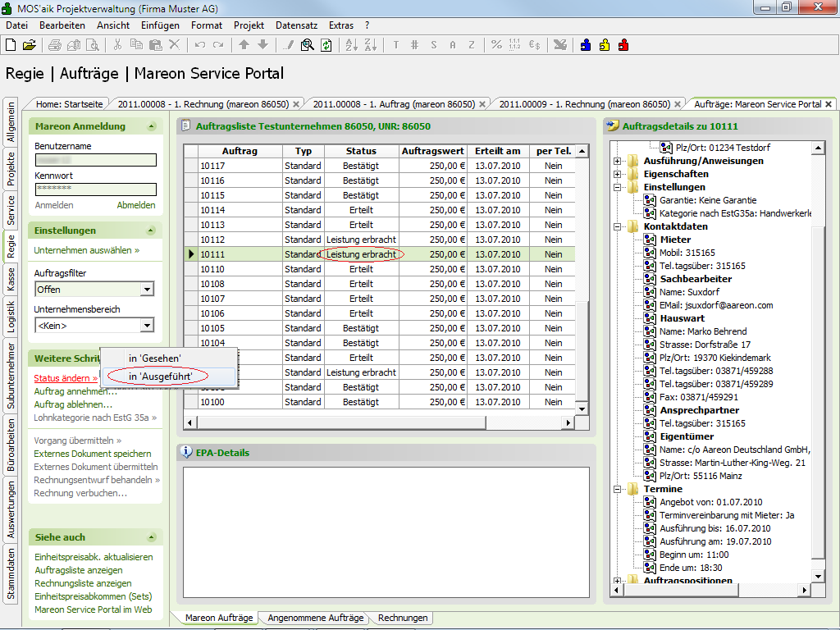
Task: Switch to the Angenommene Aufträge tab
Action: tap(316, 618)
